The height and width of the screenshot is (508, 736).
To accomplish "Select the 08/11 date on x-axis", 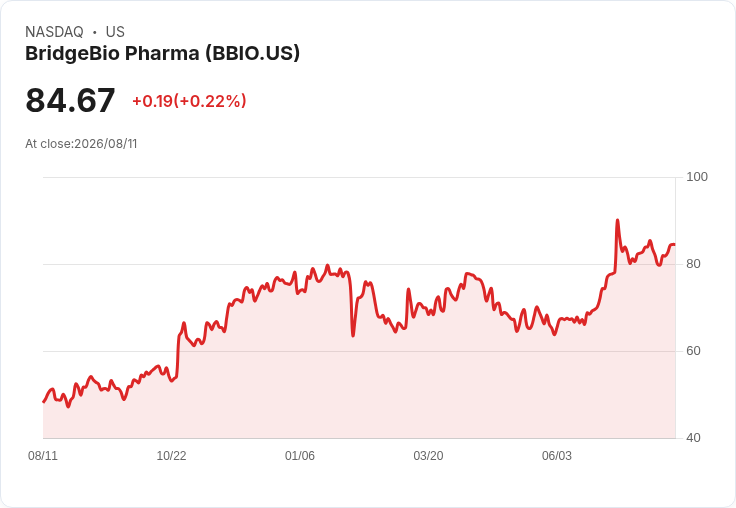I will (43, 455).
